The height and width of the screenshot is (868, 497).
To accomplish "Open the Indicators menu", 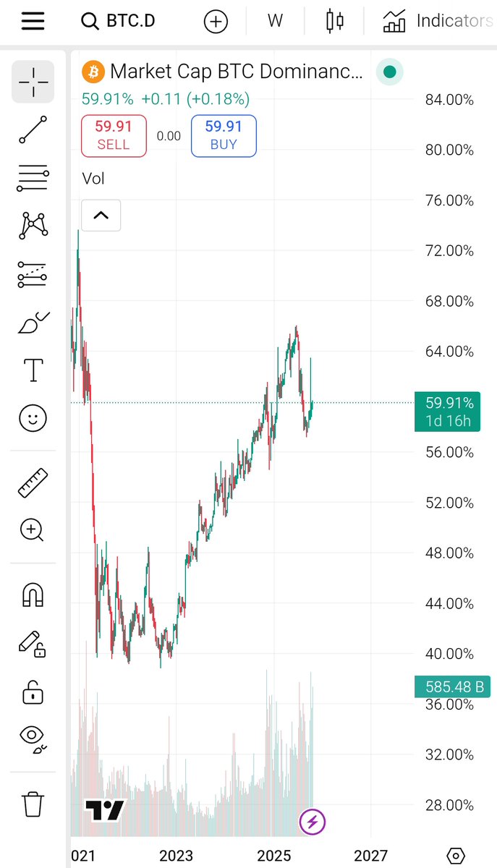I will 438,21.
